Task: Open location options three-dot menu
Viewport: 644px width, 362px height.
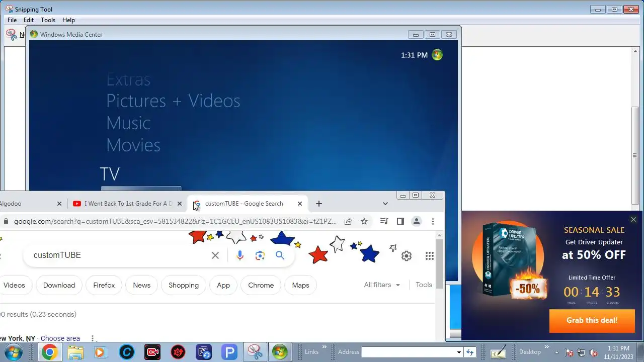Action: tap(92, 338)
